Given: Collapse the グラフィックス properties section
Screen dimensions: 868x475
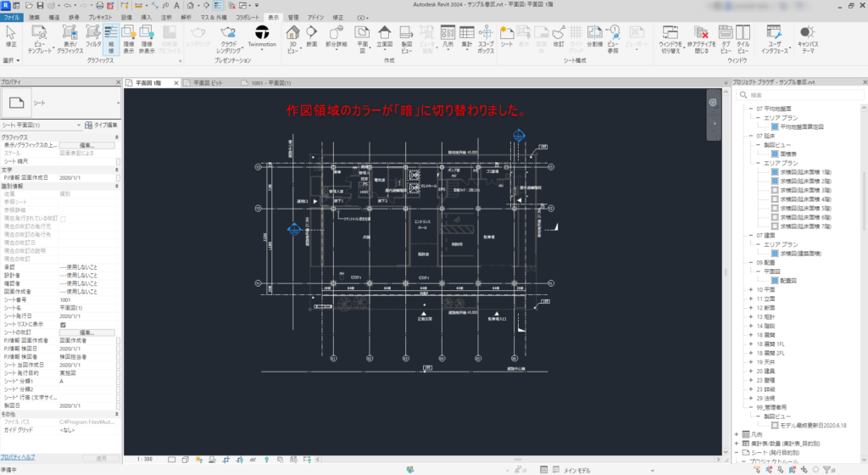Looking at the screenshot, I should pos(117,137).
